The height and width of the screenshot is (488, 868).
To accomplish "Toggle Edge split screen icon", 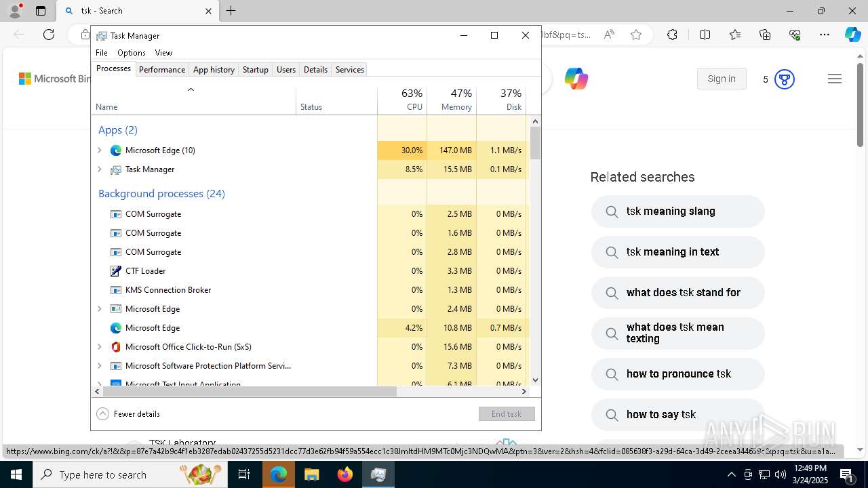I will point(705,35).
